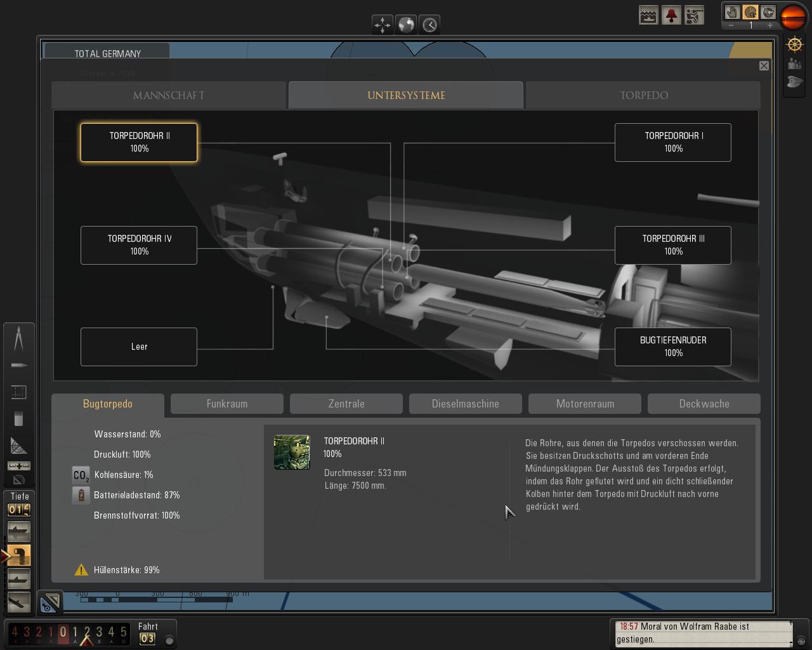Sound the red battle stations bell
The width and height of the screenshot is (812, 650).
[671, 15]
